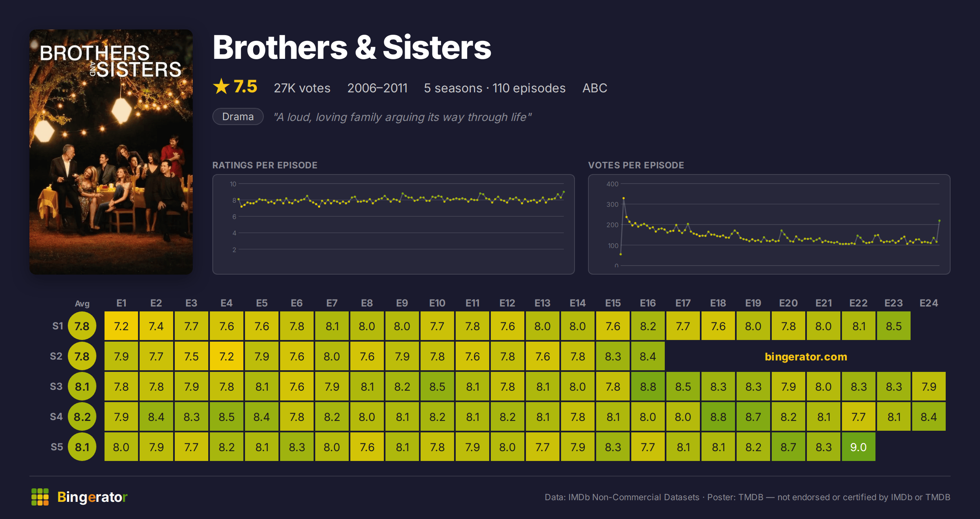Click the S3 average 8.1 circle
This screenshot has width=980, height=519.
(x=82, y=386)
